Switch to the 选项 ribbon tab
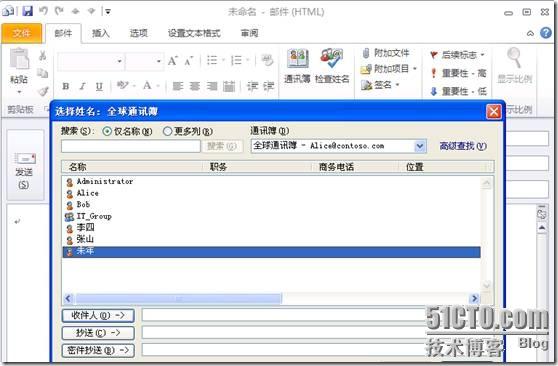The height and width of the screenshot is (366, 558). [x=138, y=33]
